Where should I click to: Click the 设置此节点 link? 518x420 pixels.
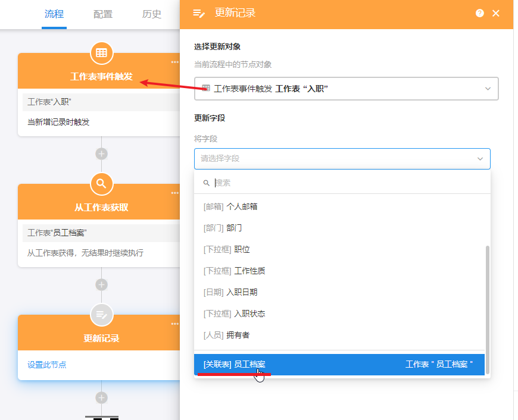(x=47, y=365)
